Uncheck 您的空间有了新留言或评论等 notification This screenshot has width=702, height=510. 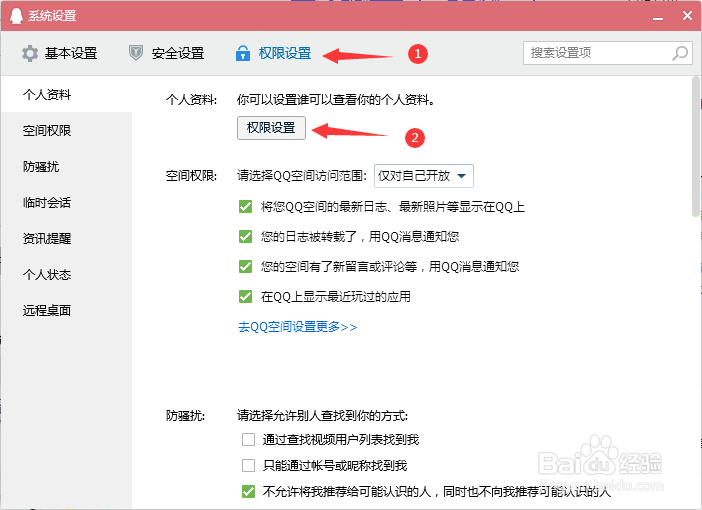(245, 266)
